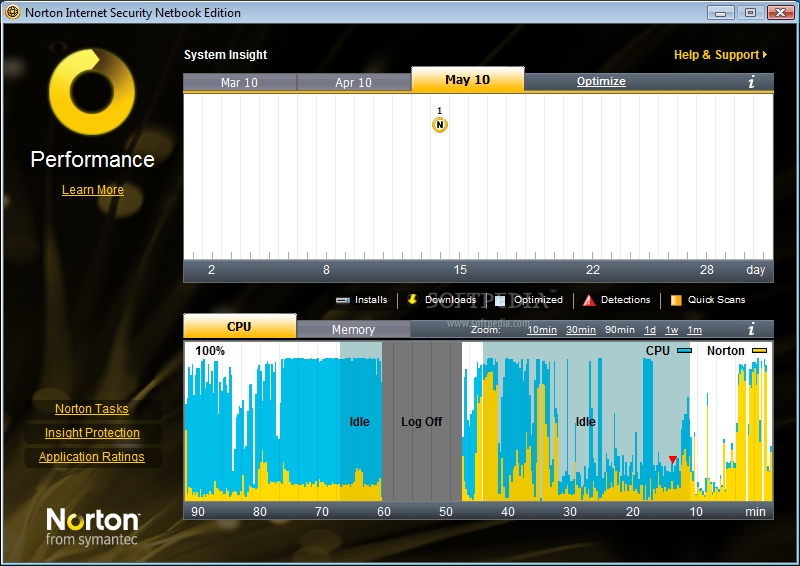Viewport: 800px width, 566px height.
Task: Click the Norton event marker on the timeline
Action: click(439, 125)
